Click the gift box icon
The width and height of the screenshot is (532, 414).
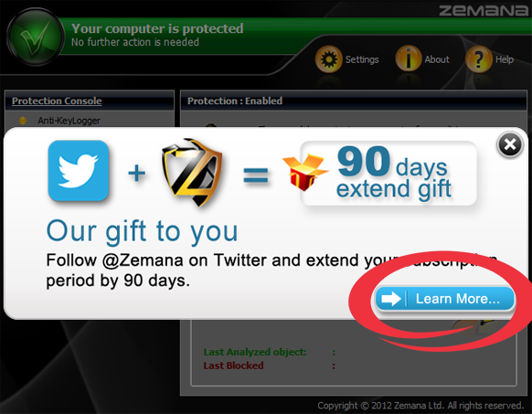point(305,172)
